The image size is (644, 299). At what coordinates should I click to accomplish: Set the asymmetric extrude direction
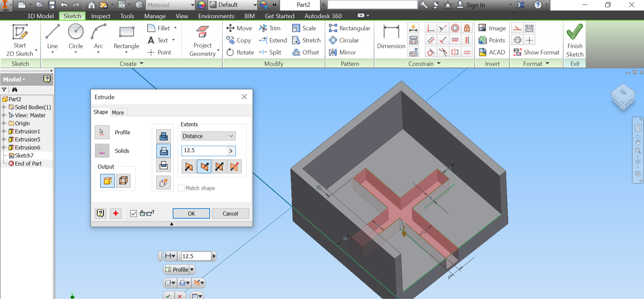click(x=234, y=166)
